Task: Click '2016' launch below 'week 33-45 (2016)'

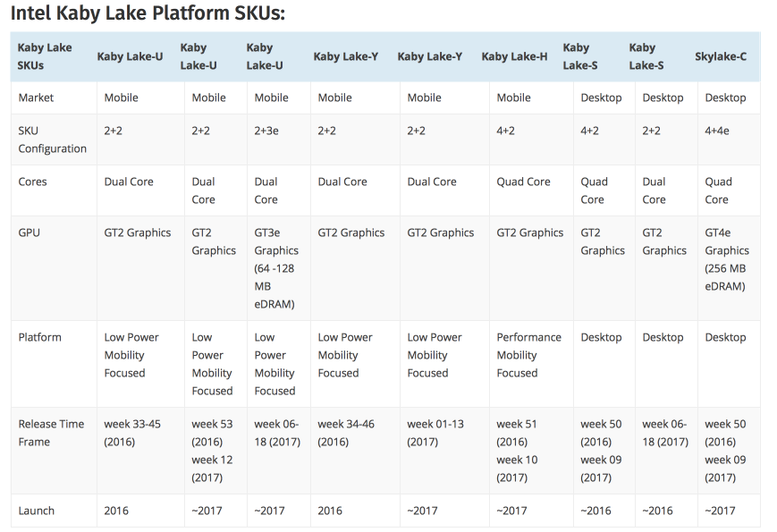Action: [x=116, y=511]
